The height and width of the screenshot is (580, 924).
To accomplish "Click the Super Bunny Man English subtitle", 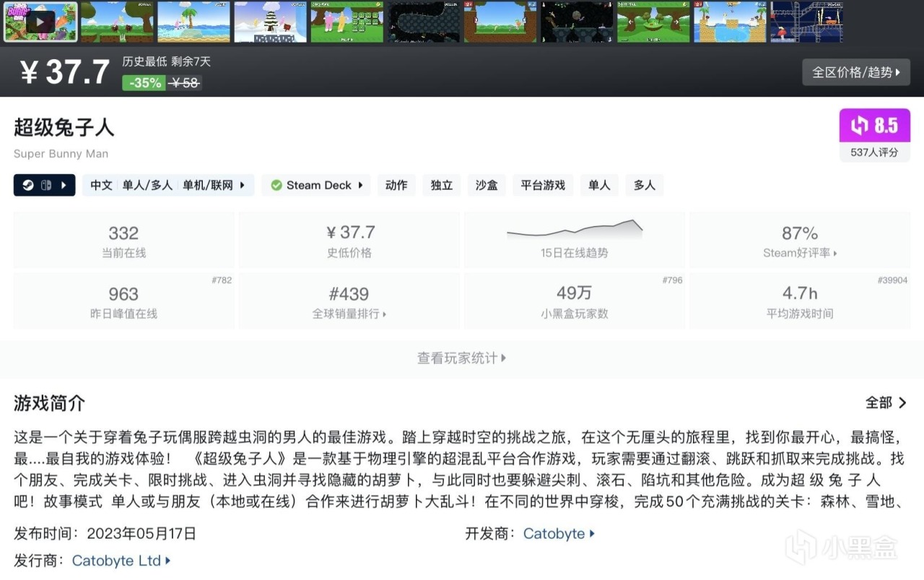I will pos(61,154).
